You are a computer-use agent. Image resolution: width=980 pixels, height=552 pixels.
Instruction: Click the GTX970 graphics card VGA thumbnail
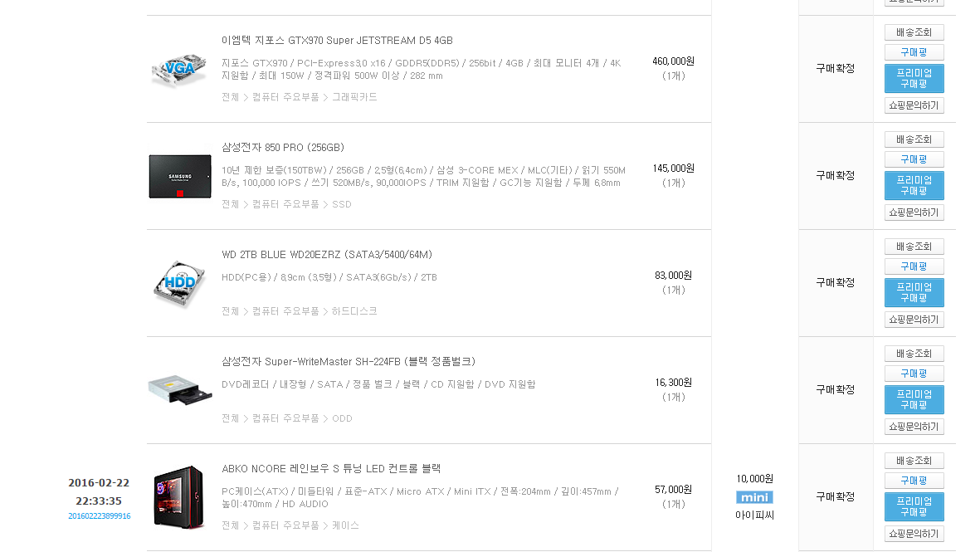pyautogui.click(x=179, y=69)
